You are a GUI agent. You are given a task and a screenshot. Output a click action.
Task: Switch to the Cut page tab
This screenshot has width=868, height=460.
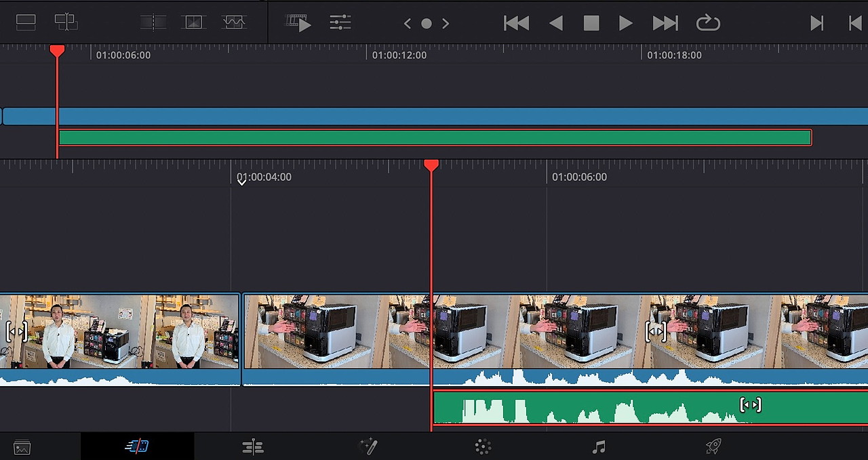[x=137, y=446]
